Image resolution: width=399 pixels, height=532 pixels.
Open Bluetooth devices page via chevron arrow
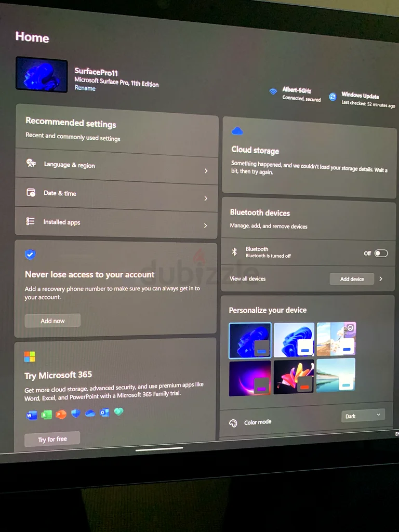pyautogui.click(x=381, y=278)
